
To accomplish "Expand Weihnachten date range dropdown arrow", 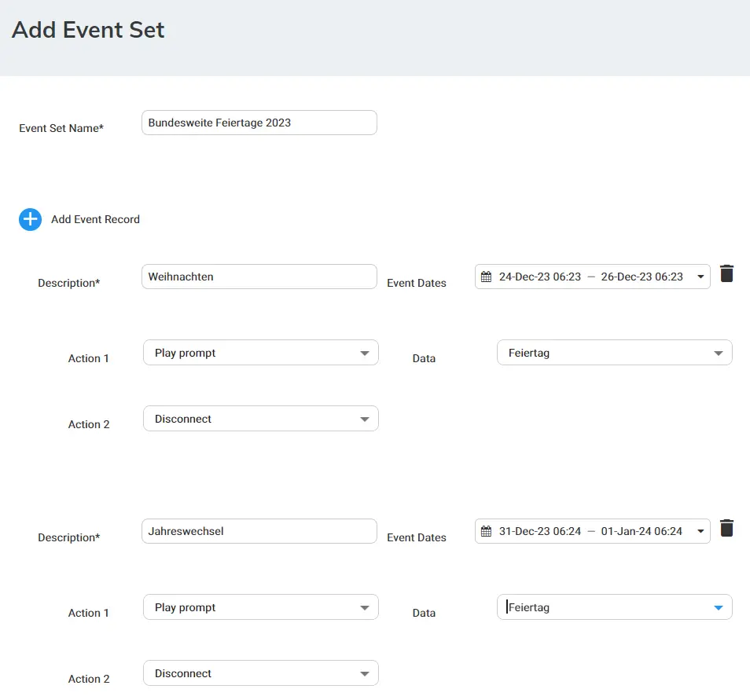I will [700, 277].
